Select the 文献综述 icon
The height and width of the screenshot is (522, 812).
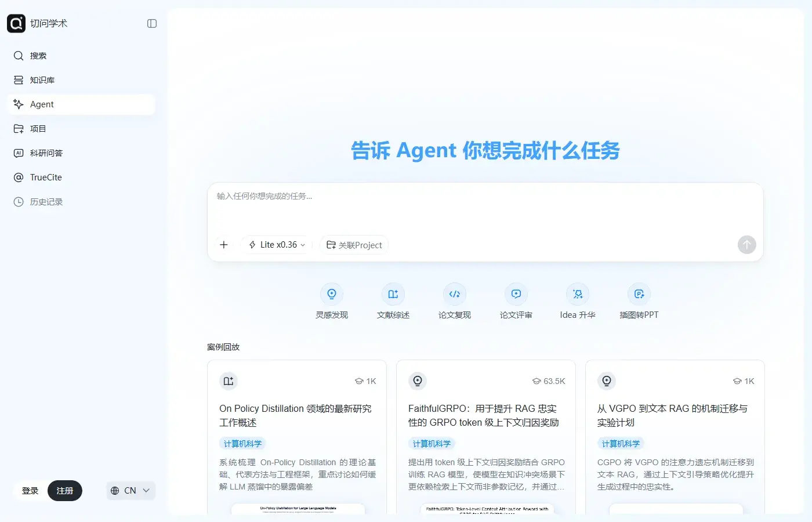(393, 294)
